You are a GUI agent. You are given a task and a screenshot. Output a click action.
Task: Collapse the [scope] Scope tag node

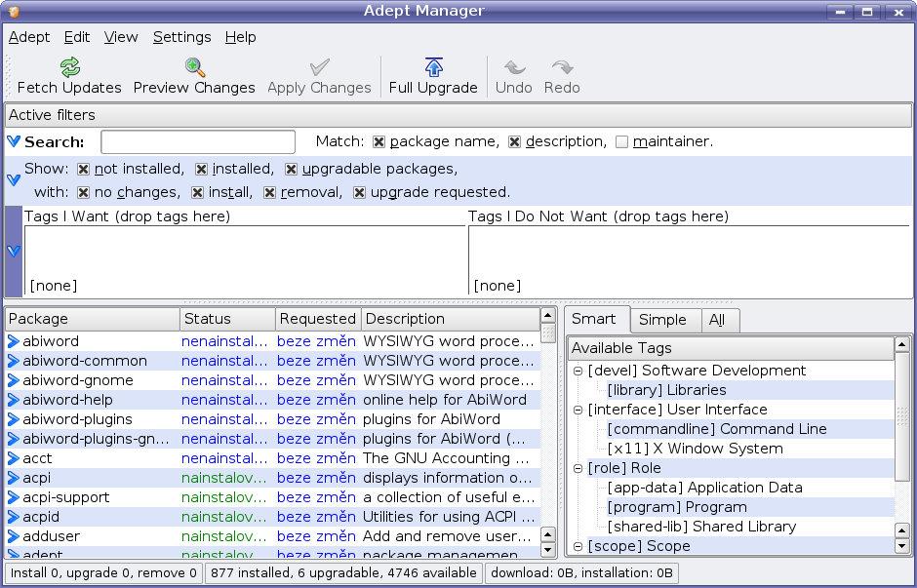coord(578,546)
